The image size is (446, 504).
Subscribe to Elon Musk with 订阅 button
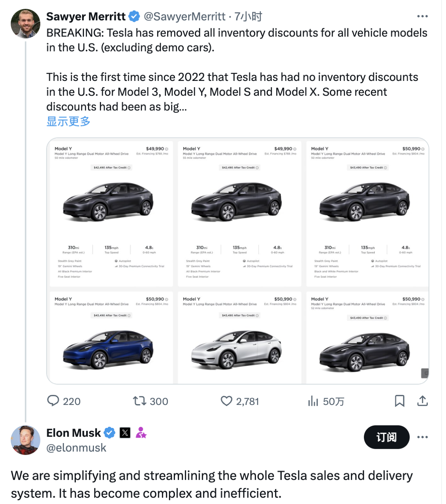[x=387, y=437]
